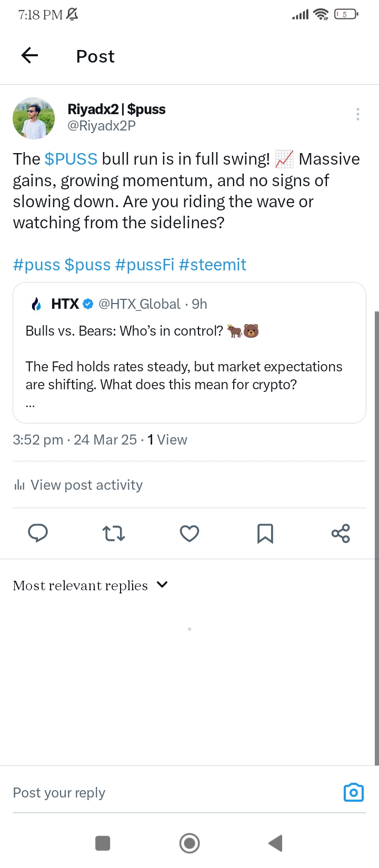Open camera icon in reply bar
This screenshot has height=868, width=379.
click(x=353, y=792)
